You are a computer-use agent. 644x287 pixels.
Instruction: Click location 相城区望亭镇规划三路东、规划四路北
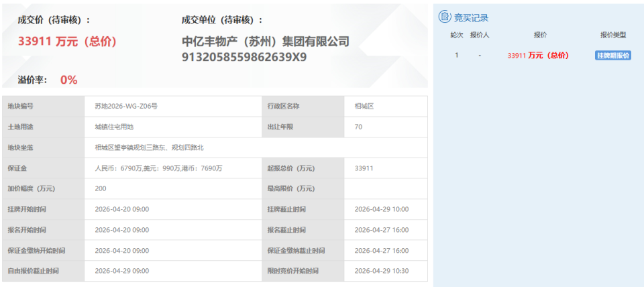point(149,148)
